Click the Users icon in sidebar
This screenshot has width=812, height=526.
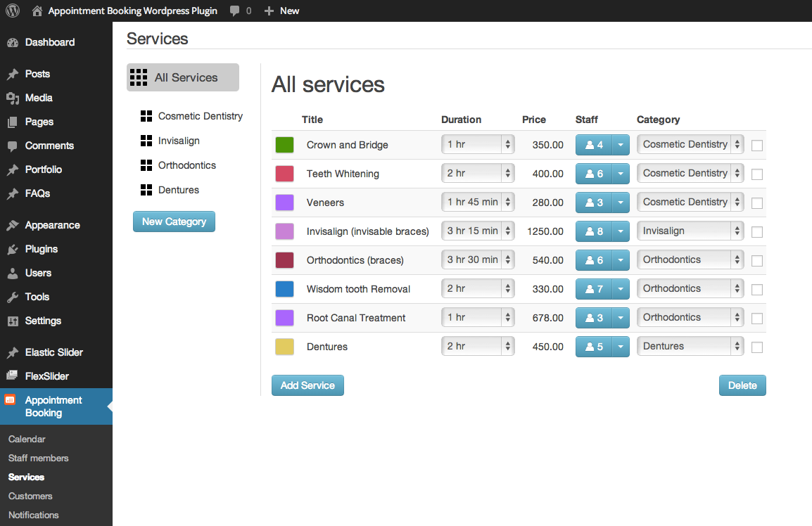coord(12,273)
